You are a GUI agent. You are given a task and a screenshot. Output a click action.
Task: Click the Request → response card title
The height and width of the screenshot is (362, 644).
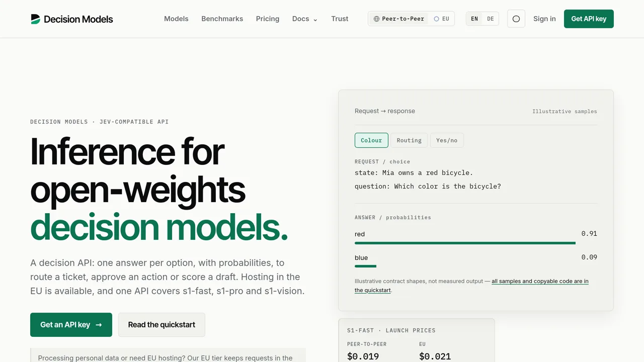click(385, 111)
